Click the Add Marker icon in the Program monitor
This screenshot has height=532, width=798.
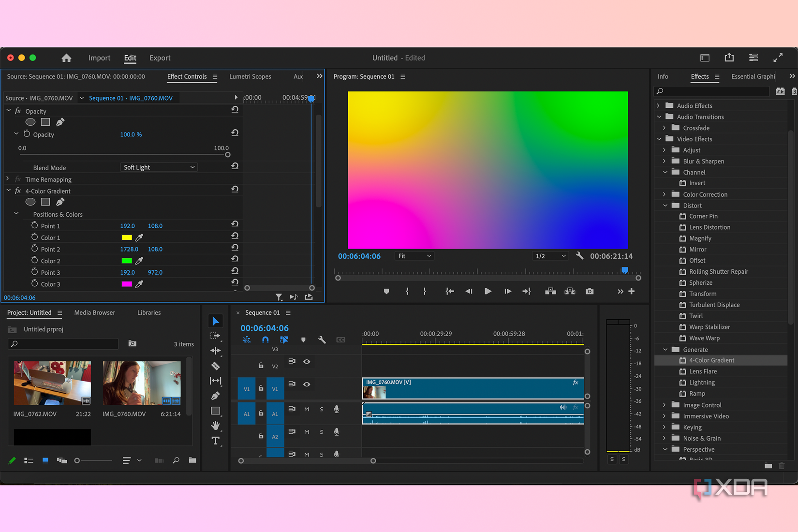[385, 291]
